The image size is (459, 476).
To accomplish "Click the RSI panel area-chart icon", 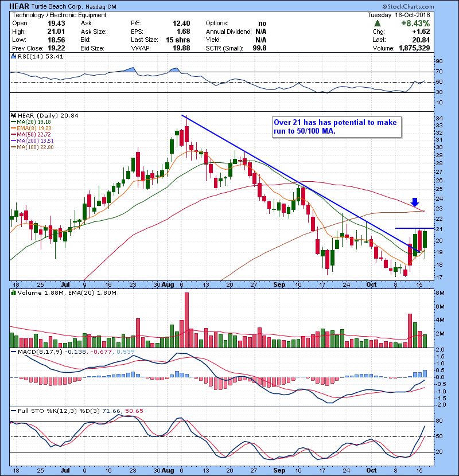I will pos(13,56).
